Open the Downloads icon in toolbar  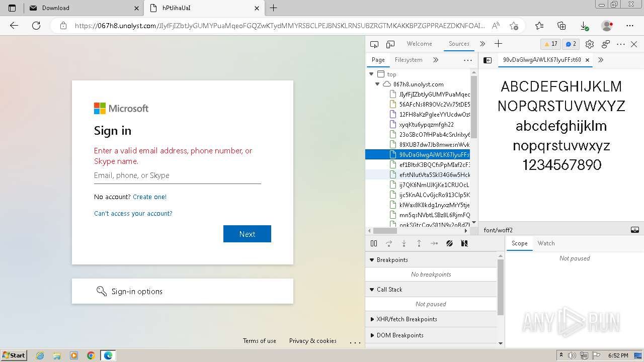(x=584, y=26)
